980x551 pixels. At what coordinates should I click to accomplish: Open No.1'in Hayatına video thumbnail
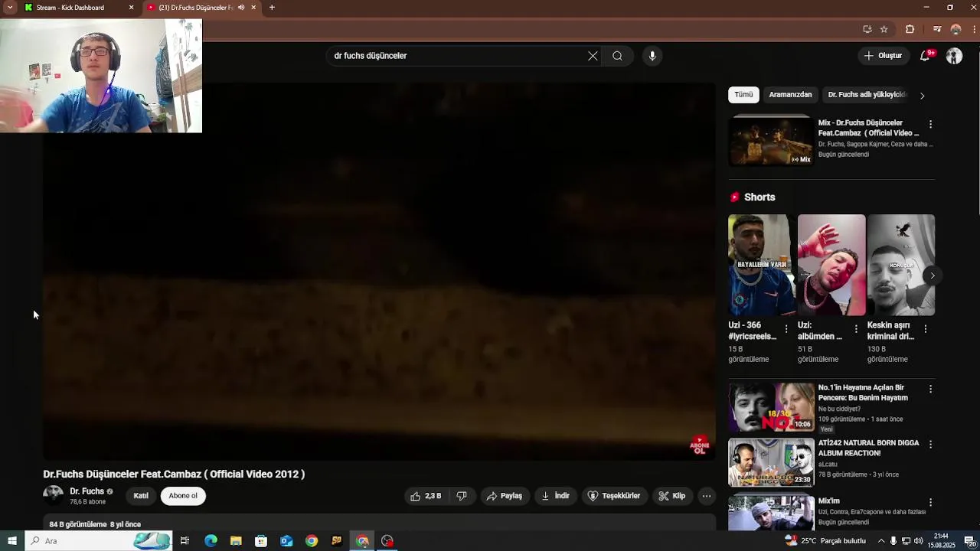point(771,407)
